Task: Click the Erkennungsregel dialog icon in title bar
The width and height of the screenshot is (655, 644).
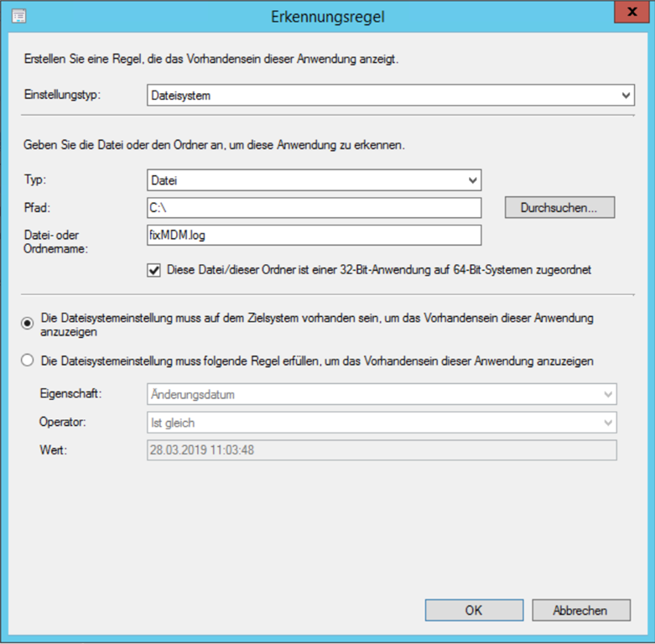Action: (x=18, y=16)
